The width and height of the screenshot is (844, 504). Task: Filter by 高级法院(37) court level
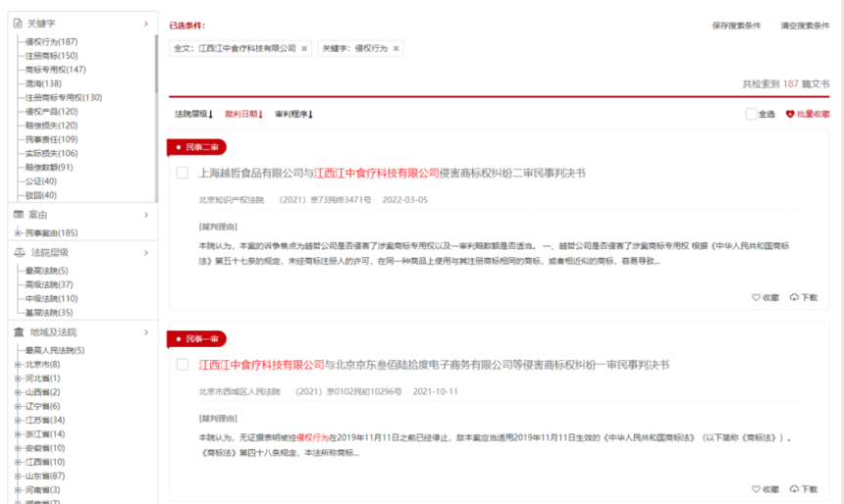click(49, 284)
